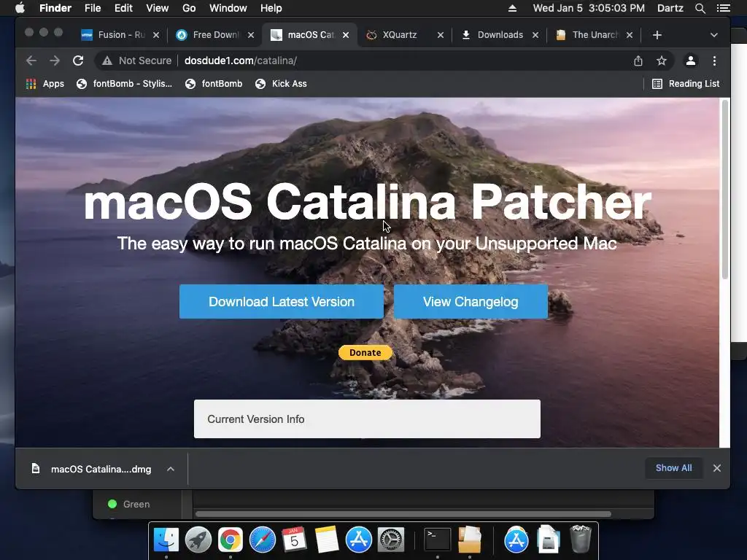Open the Reading List panel

tap(686, 84)
